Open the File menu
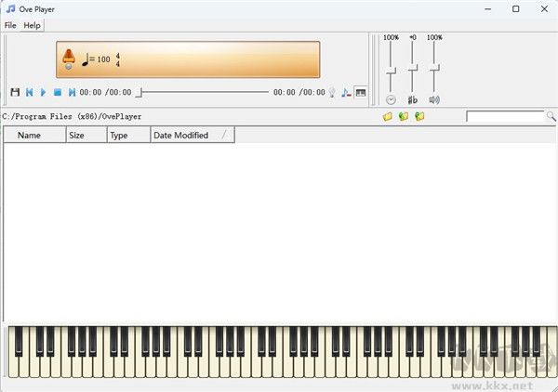This screenshot has height=392, width=558. coord(10,25)
